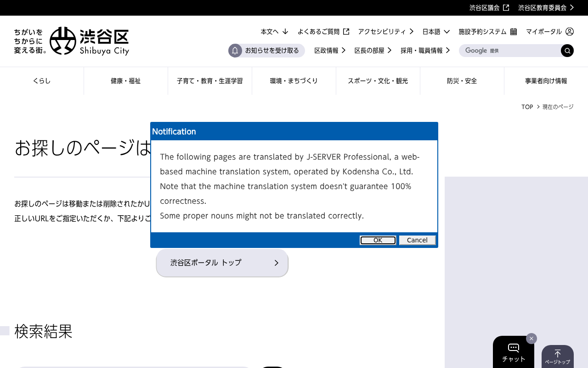This screenshot has height=368, width=588.
Task: Click ページトップ back-to-top button
Action: tap(558, 356)
